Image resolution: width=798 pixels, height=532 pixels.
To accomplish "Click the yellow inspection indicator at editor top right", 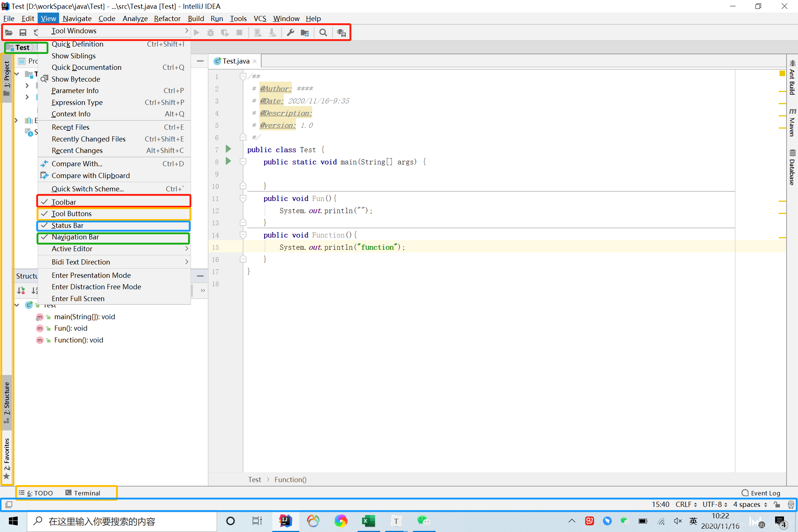I will (x=782, y=73).
